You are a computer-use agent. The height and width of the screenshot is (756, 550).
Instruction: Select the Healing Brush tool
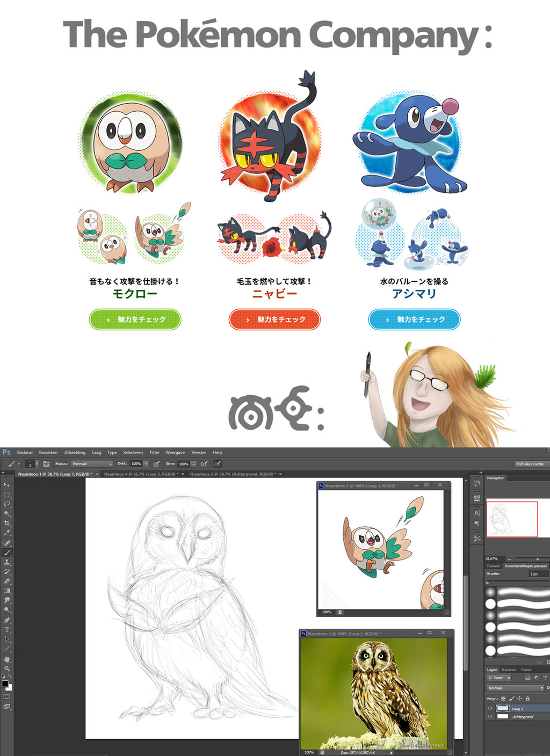pyautogui.click(x=7, y=543)
